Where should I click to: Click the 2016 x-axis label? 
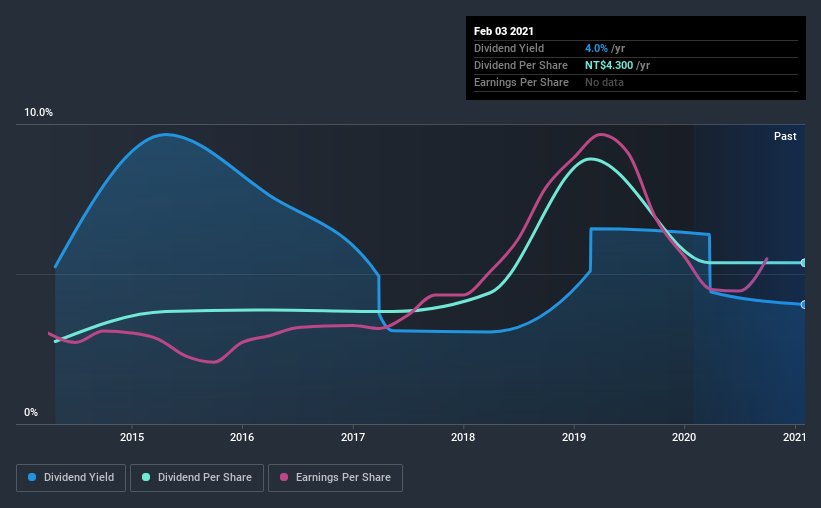click(242, 437)
